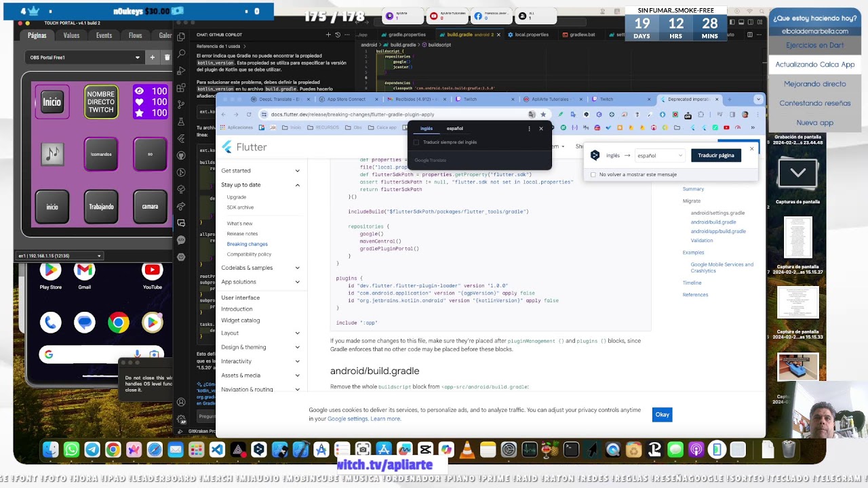Check 'No volver a mostrar este mensaje'
Image resolution: width=868 pixels, height=488 pixels.
tap(593, 174)
